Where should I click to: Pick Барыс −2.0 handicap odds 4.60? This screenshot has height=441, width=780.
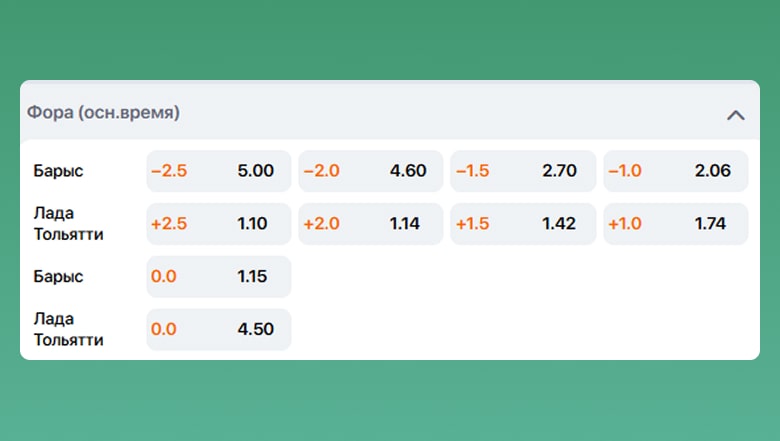(371, 171)
